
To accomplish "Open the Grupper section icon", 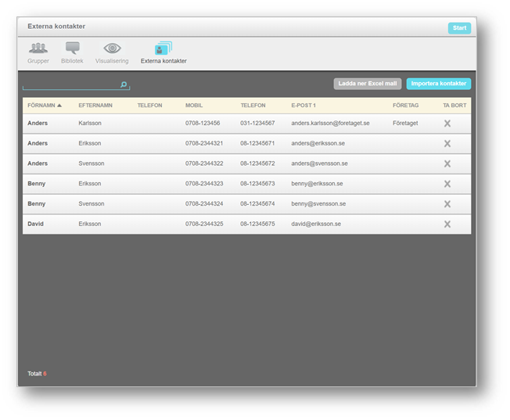I will click(x=38, y=48).
